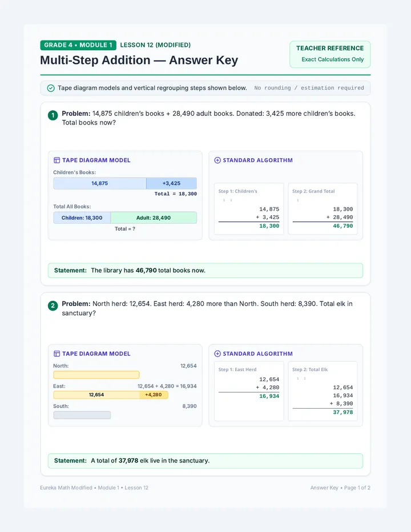
Task: Click the green number 2 problem badge
Action: (53, 306)
